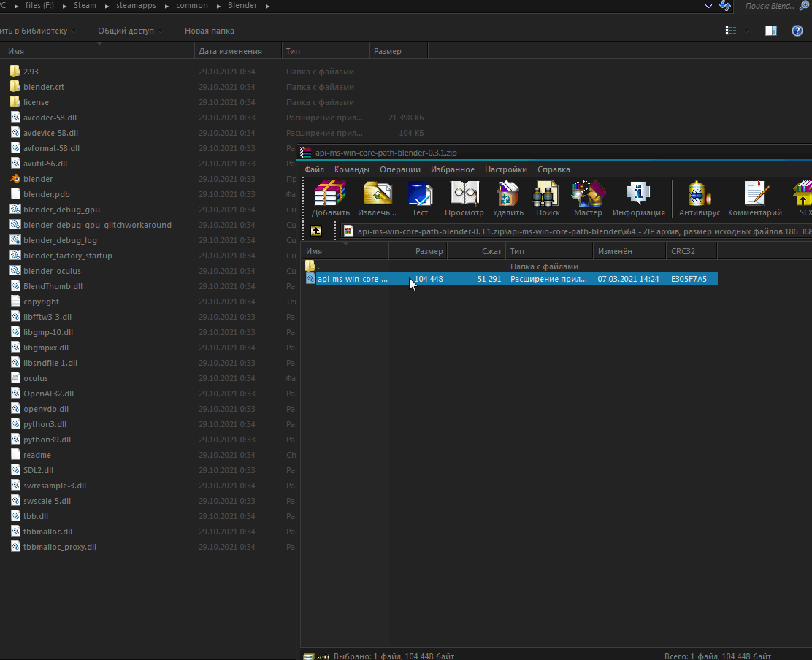The image size is (812, 660).
Task: Expand the address bar history arrow
Action: tap(708, 5)
